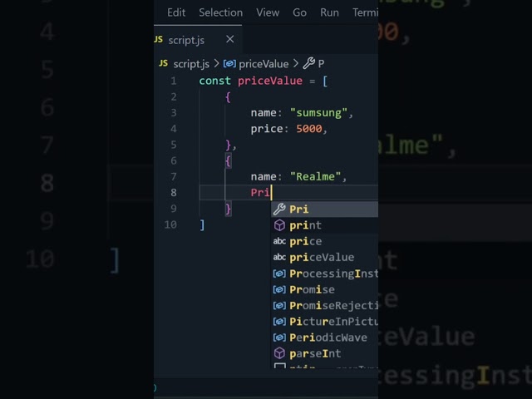Close the script.js tab
532x399 pixels.
pyautogui.click(x=230, y=39)
